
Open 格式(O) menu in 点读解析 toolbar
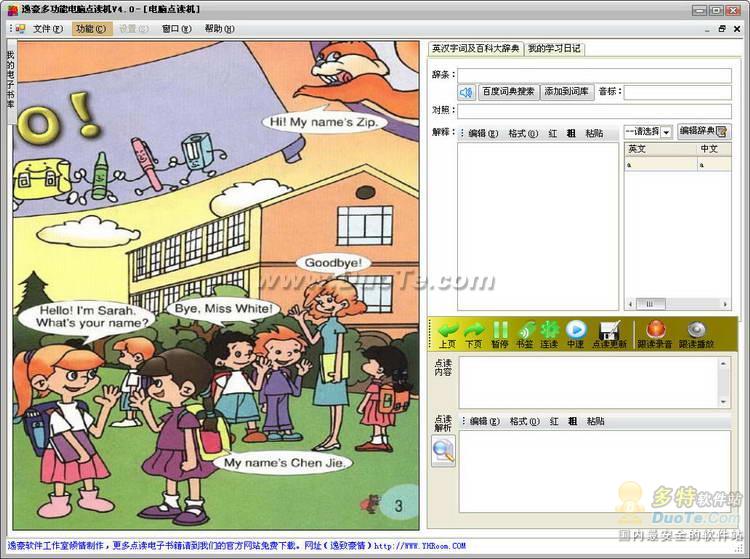524,421
